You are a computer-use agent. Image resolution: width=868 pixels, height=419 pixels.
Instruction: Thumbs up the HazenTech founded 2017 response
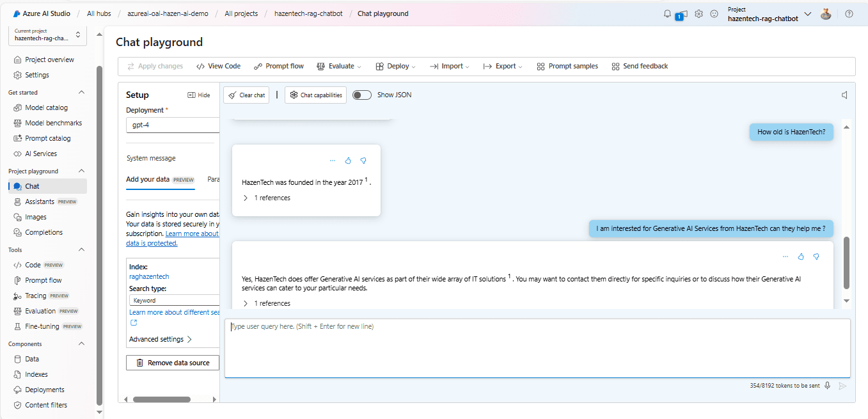[x=348, y=161]
